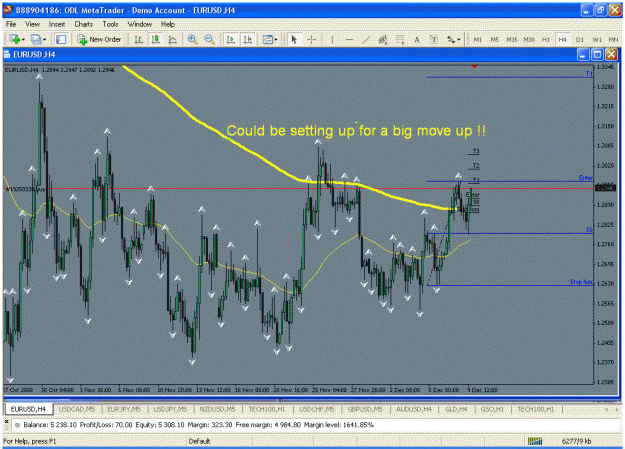Viewport: 625px width, 449px height.
Task: Switch to the USDCHF,M5 chart tab
Action: tap(317, 409)
